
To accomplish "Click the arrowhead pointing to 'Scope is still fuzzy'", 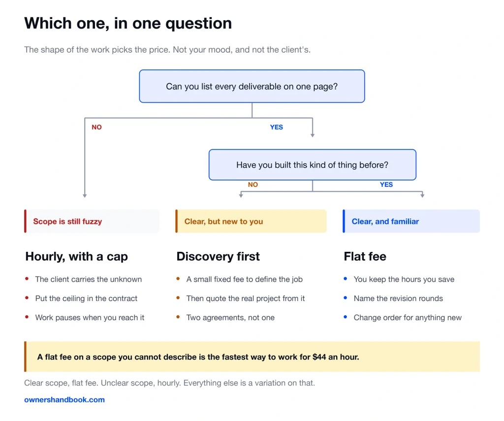I will pyautogui.click(x=85, y=196).
